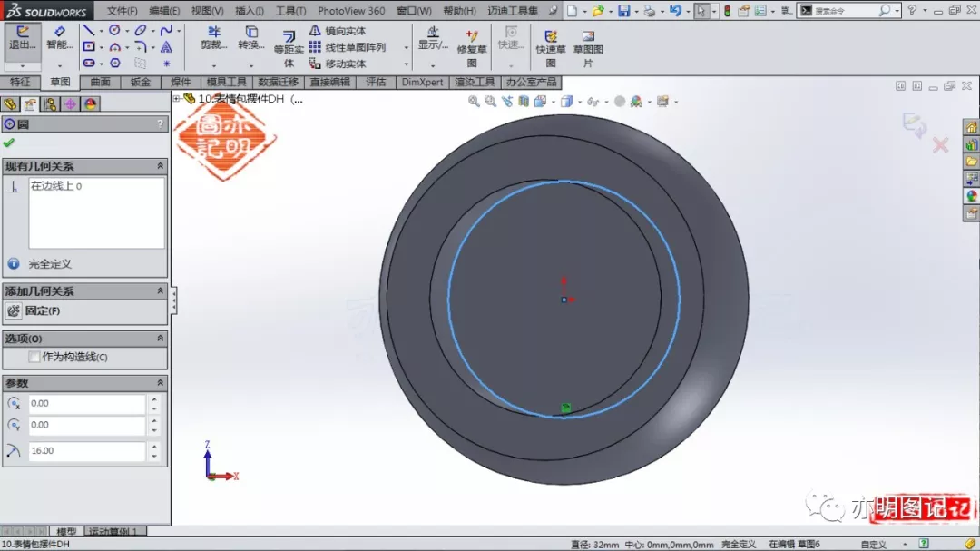The width and height of the screenshot is (980, 551).
Task: Open the DimXpertManager panel tab
Action: coord(70,103)
